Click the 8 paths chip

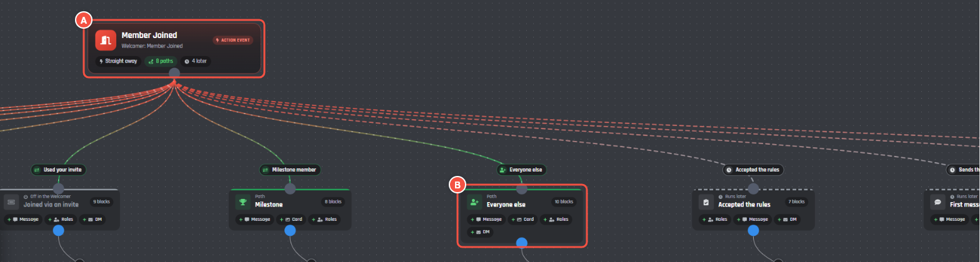click(161, 61)
